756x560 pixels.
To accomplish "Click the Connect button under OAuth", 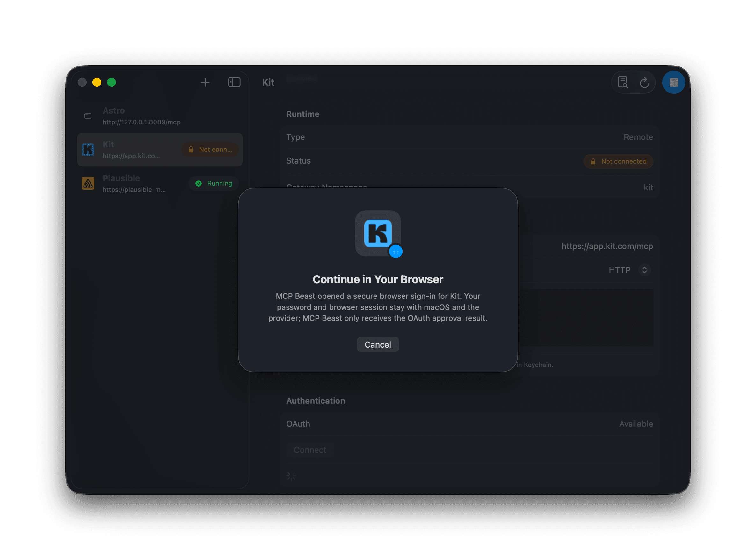I will pos(310,450).
